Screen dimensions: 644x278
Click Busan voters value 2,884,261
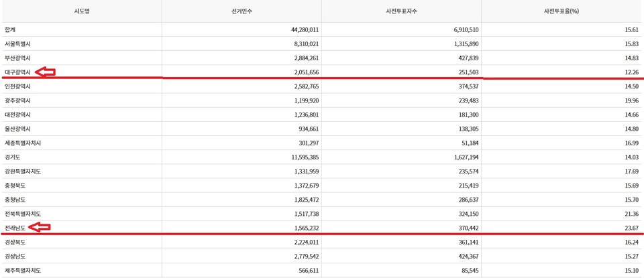[x=307, y=58]
